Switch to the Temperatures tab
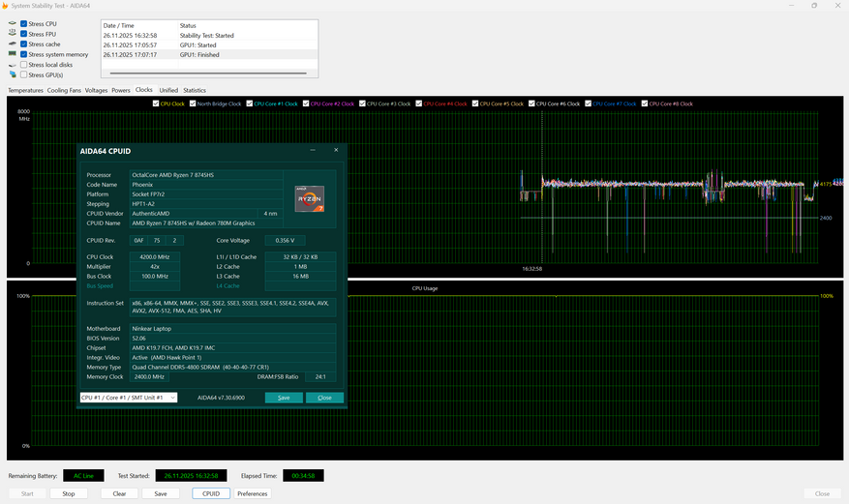This screenshot has height=504, width=849. point(25,90)
